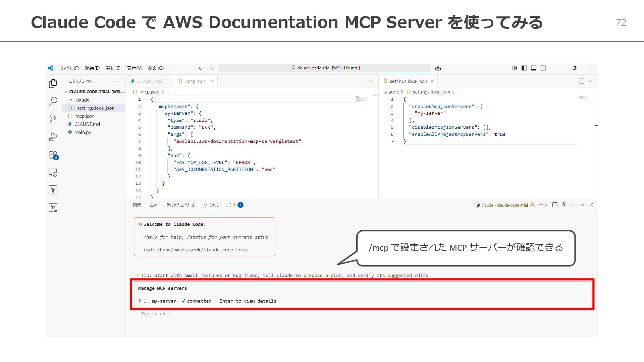Collapse the CLAUDE-CODE-TRIAL workspace folder
Viewport: 644px width, 362px height.
point(94,92)
